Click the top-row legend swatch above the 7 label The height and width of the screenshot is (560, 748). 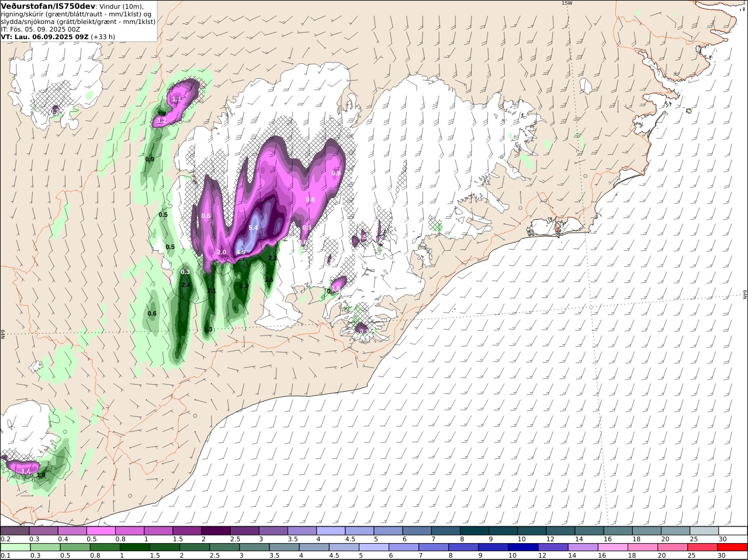pos(446,531)
